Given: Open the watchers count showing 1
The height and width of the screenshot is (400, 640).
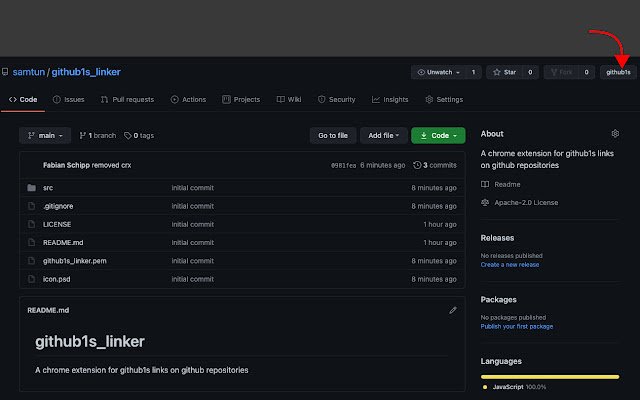Looking at the screenshot, I should click(x=473, y=72).
